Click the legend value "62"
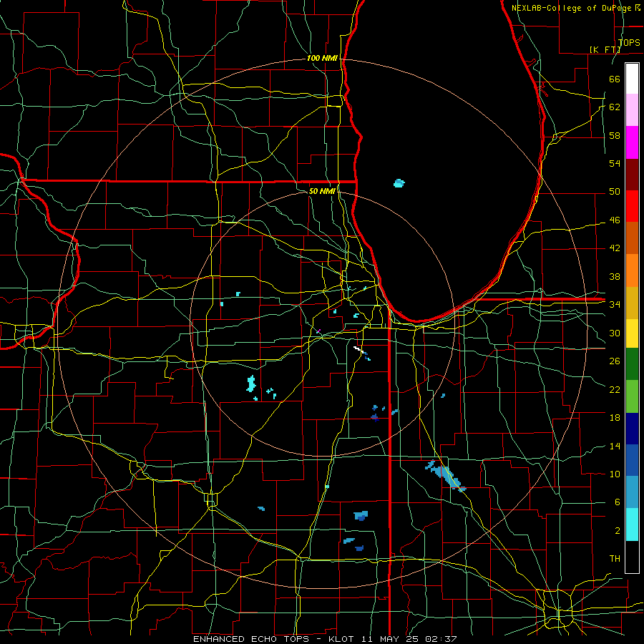The width and height of the screenshot is (644, 644). (x=615, y=107)
